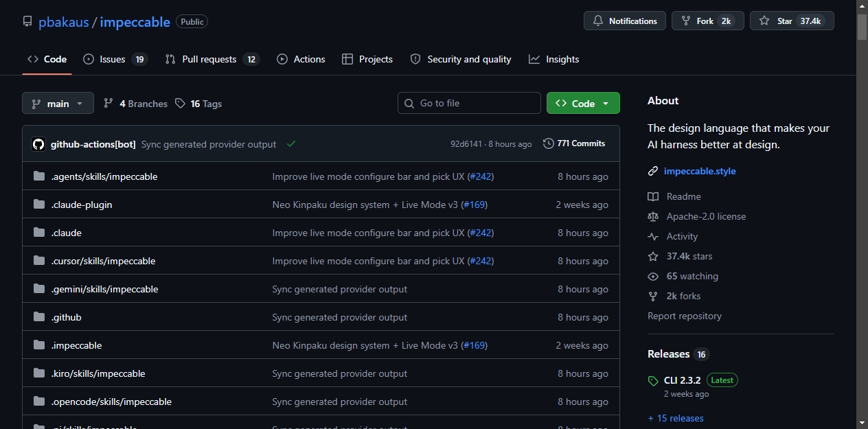Click the github-actions[bot] avatar icon

pos(38,144)
